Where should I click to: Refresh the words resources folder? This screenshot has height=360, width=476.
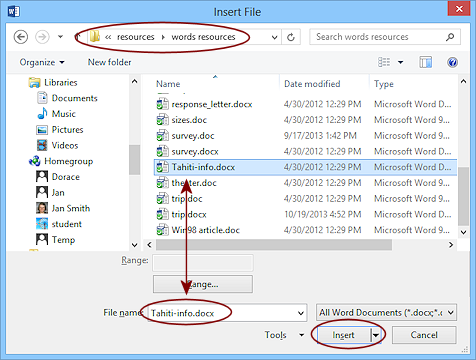point(291,37)
